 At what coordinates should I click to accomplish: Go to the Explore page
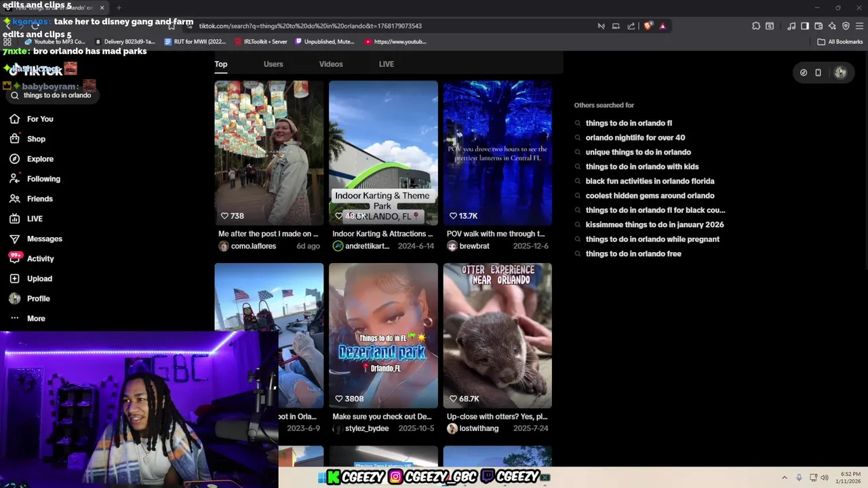pyautogui.click(x=31, y=159)
